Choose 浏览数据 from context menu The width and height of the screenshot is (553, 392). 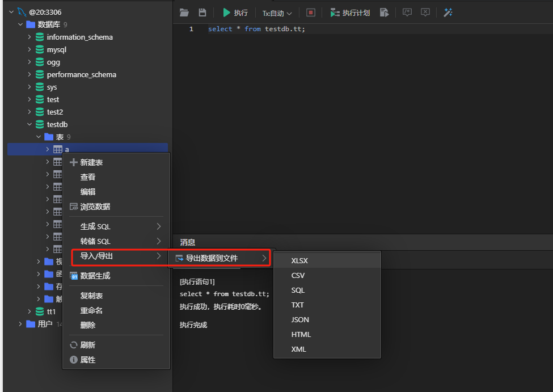coord(116,206)
